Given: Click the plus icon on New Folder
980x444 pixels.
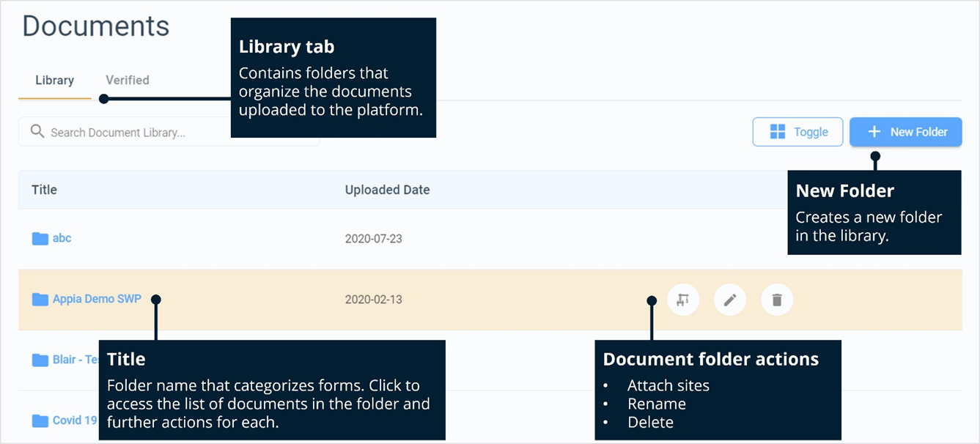Looking at the screenshot, I should pyautogui.click(x=873, y=132).
